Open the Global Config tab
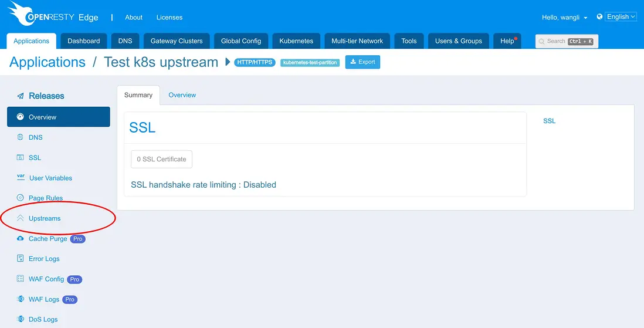The width and height of the screenshot is (644, 328). [x=241, y=41]
